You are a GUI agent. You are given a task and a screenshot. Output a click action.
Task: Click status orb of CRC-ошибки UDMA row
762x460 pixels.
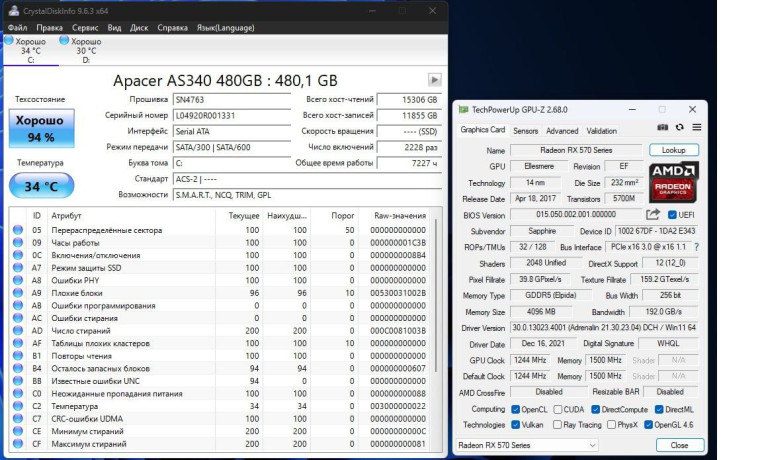(18, 419)
